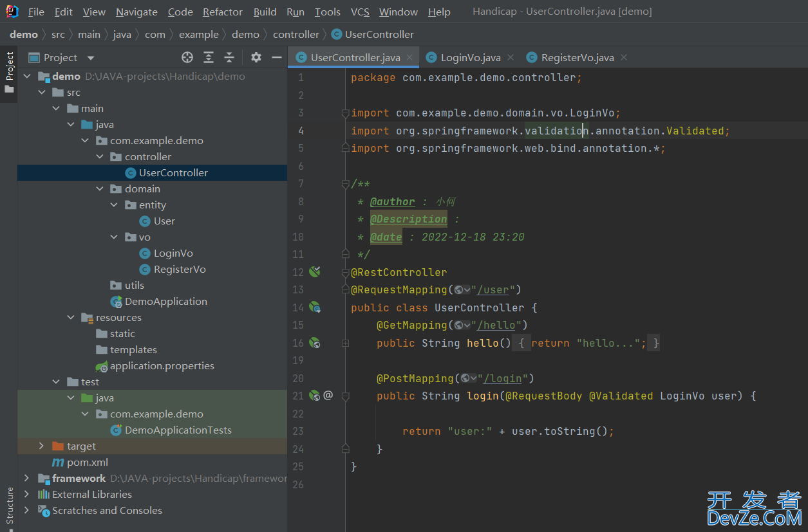Open the VCS menu
This screenshot has width=808, height=532.
[360, 12]
